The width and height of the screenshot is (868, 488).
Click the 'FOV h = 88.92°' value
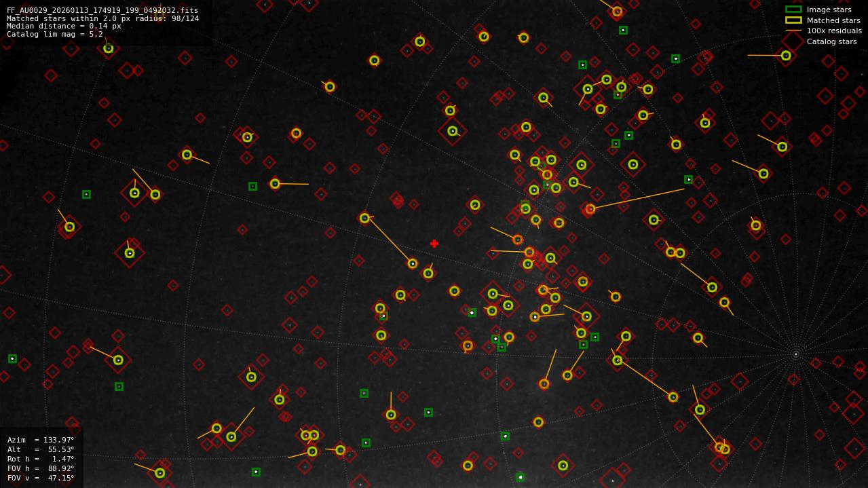41,468
